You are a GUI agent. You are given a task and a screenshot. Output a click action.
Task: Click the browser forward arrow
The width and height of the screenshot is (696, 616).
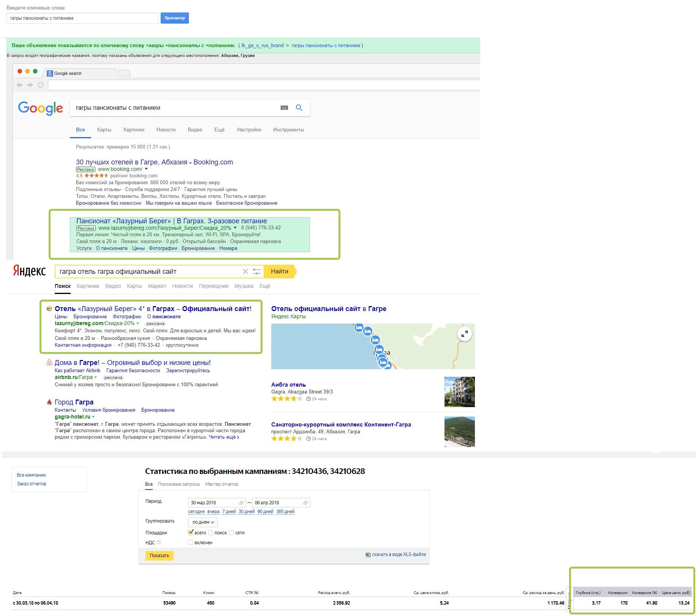coord(30,85)
